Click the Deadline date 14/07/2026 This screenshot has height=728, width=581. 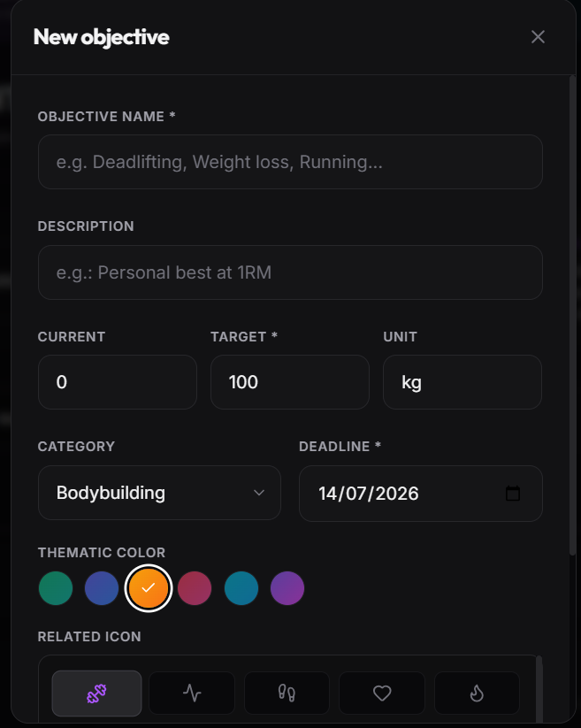(x=369, y=494)
